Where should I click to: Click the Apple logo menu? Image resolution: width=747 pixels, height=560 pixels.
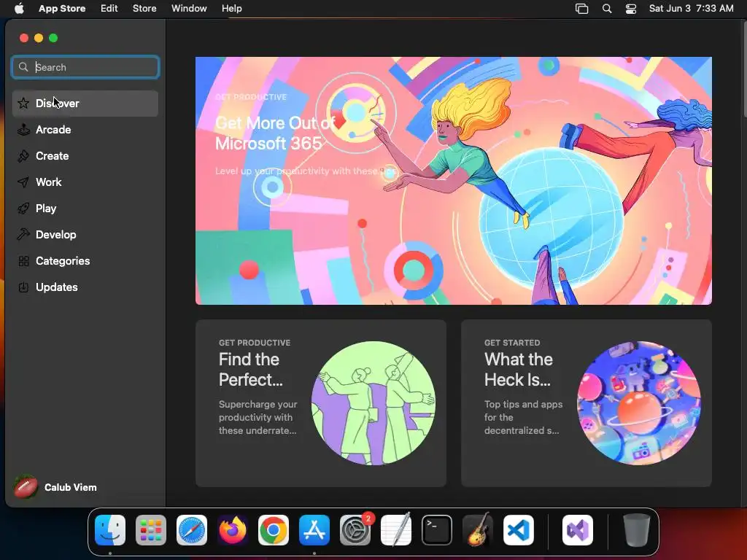[x=19, y=8]
